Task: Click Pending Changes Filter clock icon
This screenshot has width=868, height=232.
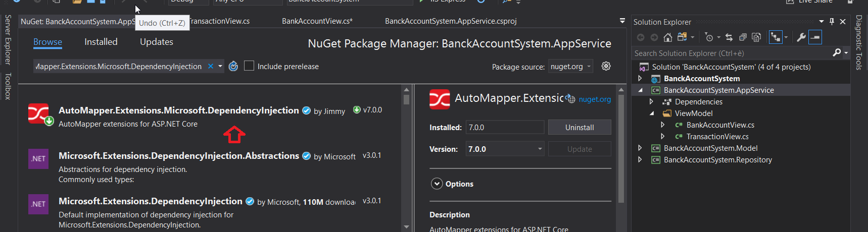Action: click(709, 37)
